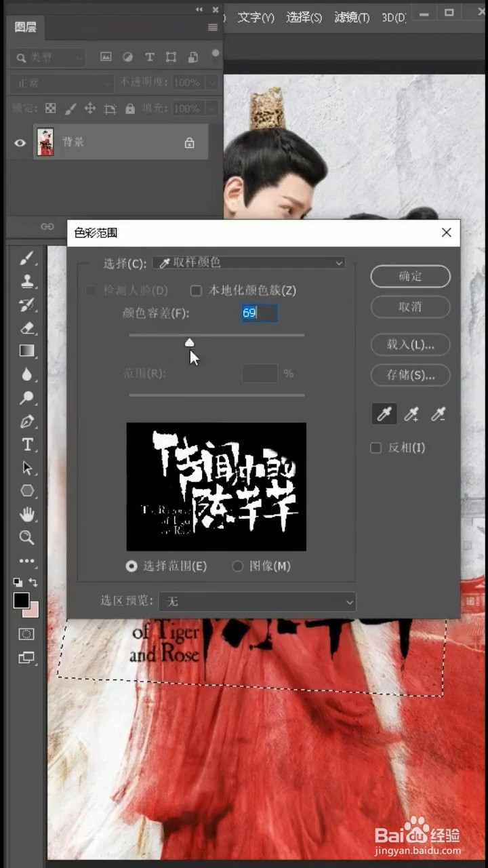Swap foreground and background colors

pos(33,583)
